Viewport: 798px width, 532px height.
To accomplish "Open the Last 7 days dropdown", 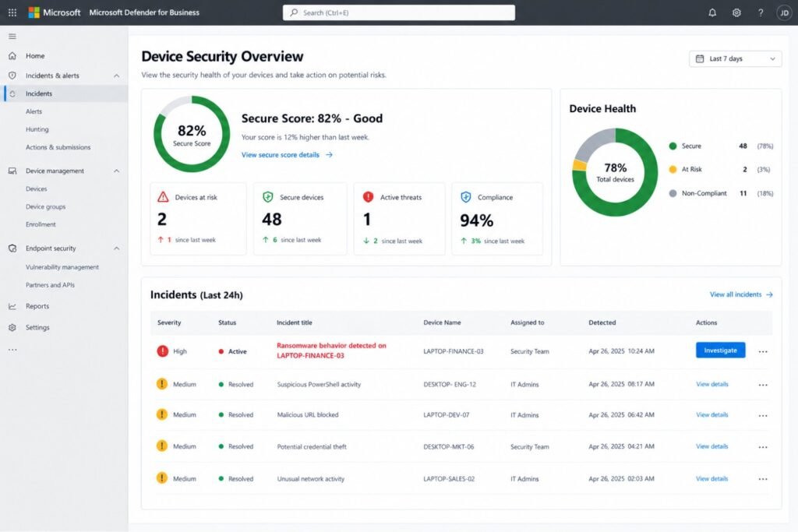I will pyautogui.click(x=735, y=58).
